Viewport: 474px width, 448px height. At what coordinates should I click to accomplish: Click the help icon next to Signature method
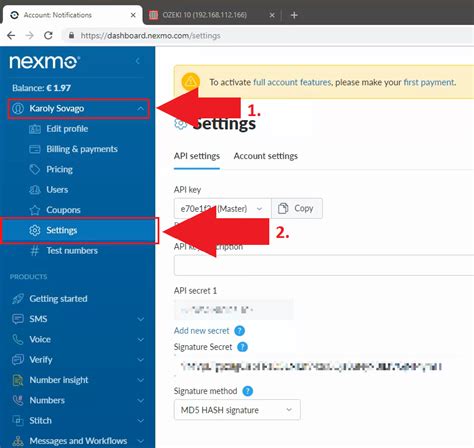coord(247,391)
